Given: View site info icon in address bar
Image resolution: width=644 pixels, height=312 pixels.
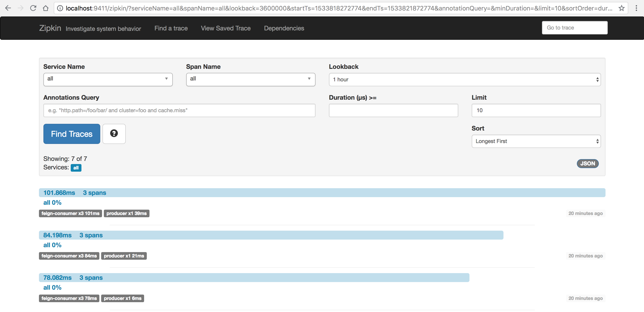Looking at the screenshot, I should tap(60, 8).
